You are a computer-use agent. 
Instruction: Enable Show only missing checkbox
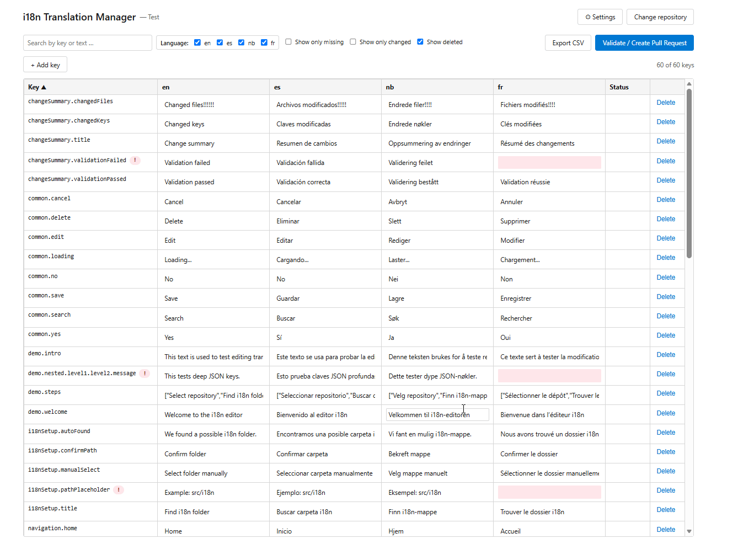[x=288, y=42]
